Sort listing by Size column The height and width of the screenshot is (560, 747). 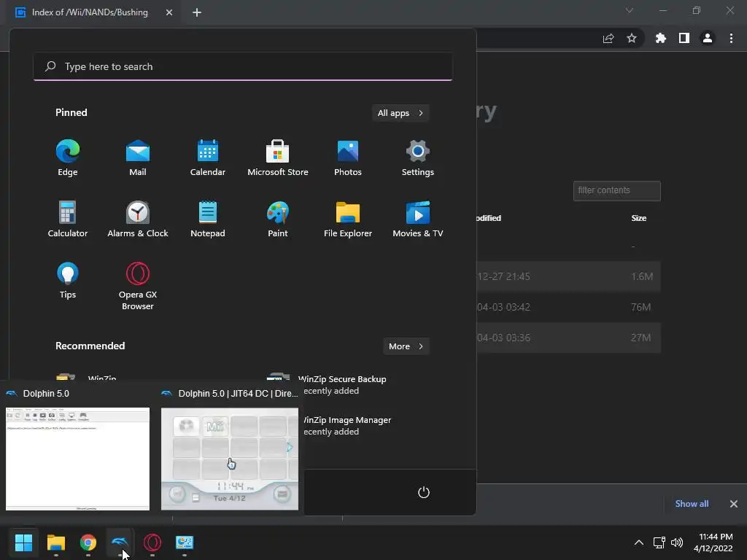[638, 218]
